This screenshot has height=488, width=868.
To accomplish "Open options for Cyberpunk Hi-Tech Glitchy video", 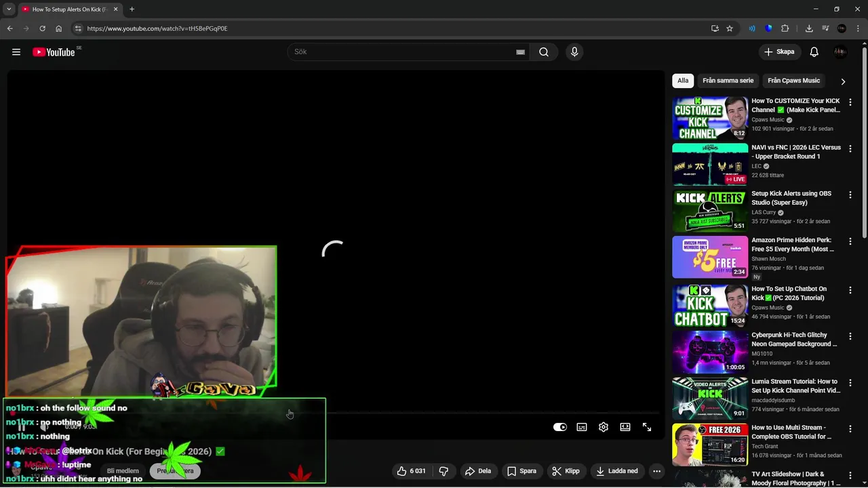I will click(850, 336).
